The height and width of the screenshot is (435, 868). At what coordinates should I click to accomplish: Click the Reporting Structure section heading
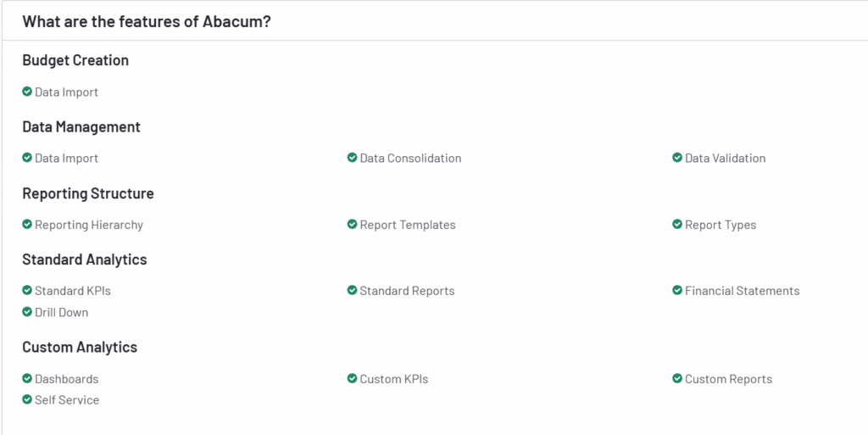click(x=88, y=193)
